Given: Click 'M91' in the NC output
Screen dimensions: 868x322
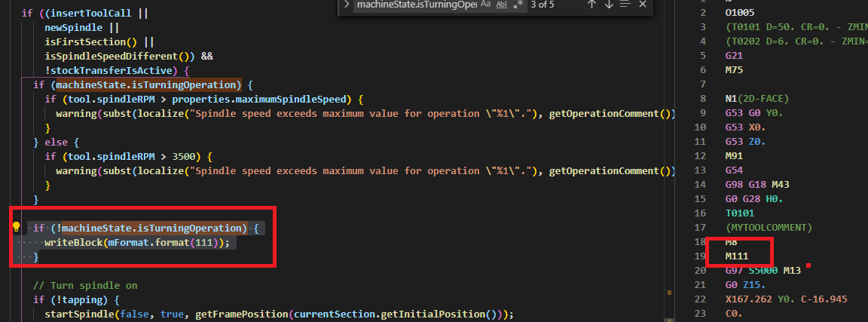Looking at the screenshot, I should pyautogui.click(x=733, y=156).
